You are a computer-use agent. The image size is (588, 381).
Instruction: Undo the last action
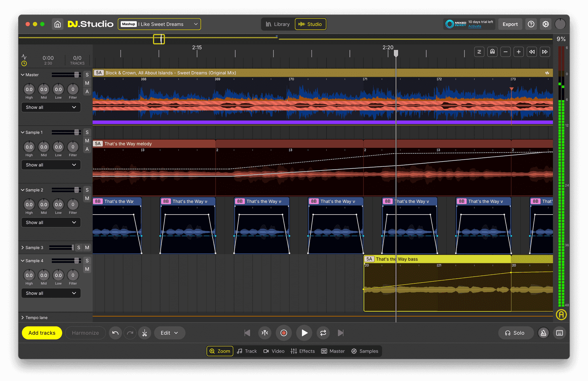(115, 333)
